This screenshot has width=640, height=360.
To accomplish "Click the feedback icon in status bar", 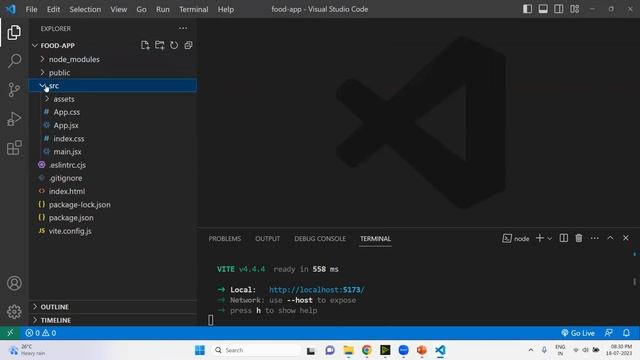I will pos(609,333).
